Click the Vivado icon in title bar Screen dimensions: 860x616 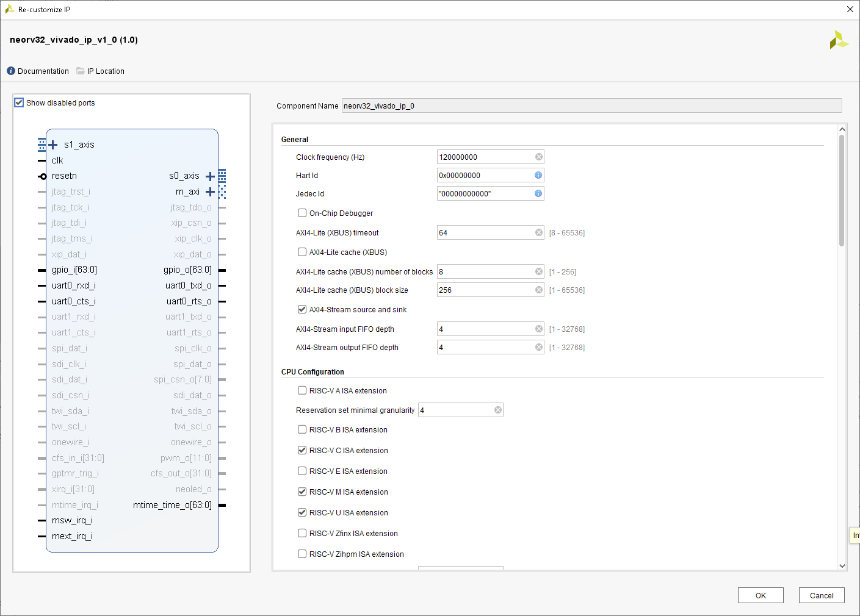[x=10, y=9]
